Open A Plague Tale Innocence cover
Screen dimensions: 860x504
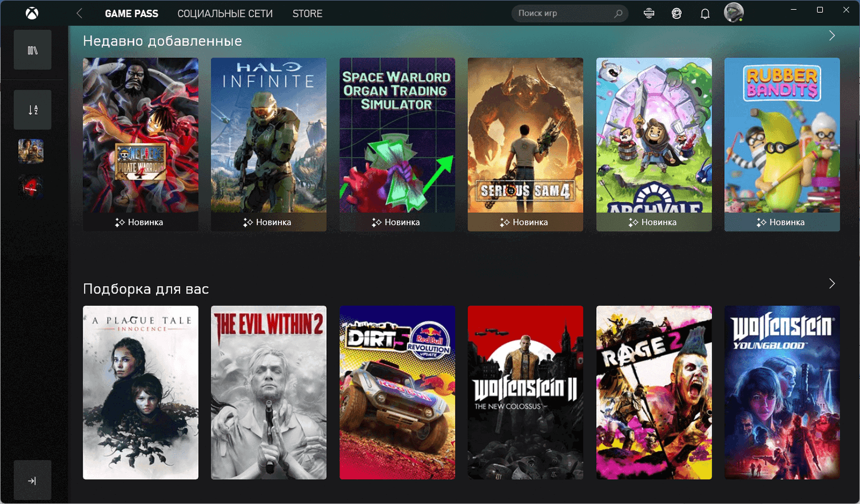140,392
